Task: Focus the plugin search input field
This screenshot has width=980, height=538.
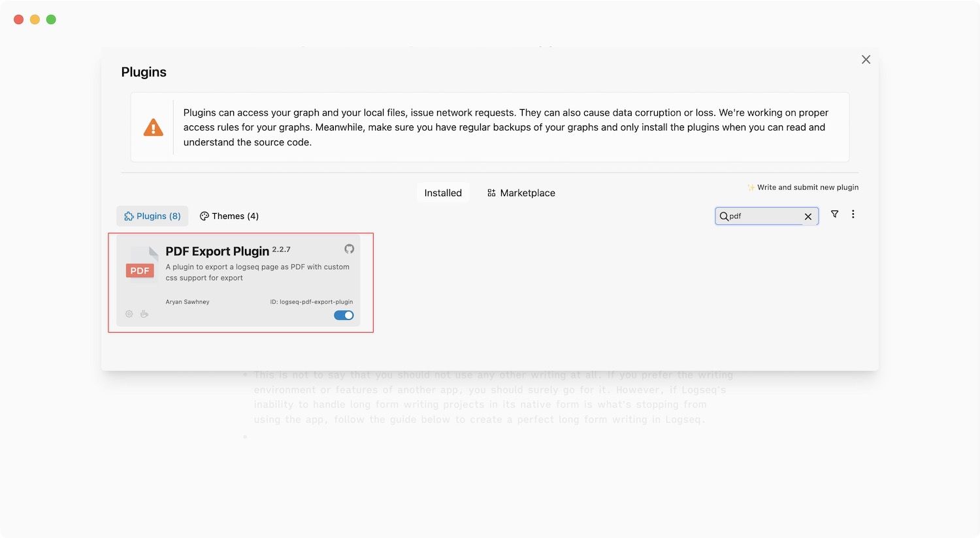Action: click(765, 216)
